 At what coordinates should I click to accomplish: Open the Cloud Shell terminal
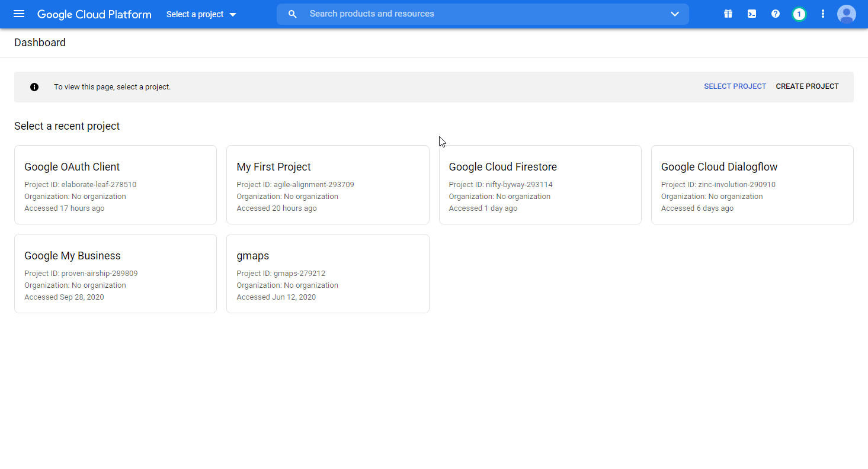pos(751,14)
